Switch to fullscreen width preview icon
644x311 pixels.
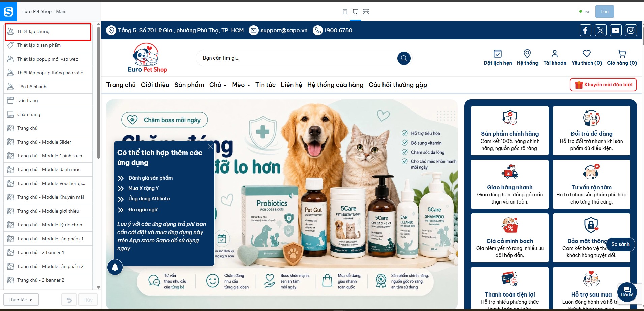pos(366,12)
